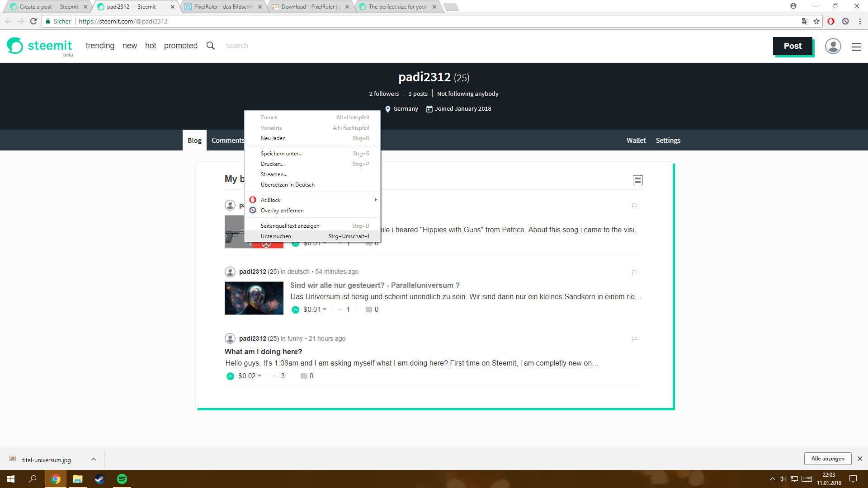The height and width of the screenshot is (488, 868).
Task: Open the search magnifier icon
Action: pyautogui.click(x=210, y=45)
